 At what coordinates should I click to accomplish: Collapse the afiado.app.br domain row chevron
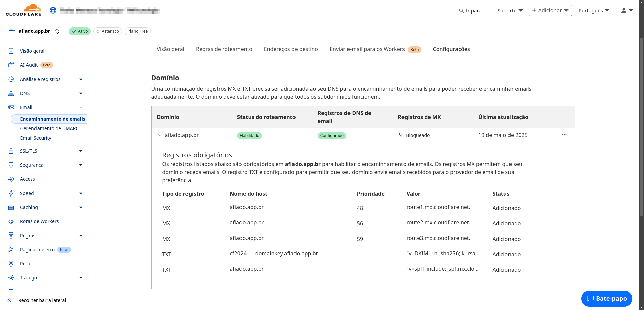coord(160,135)
